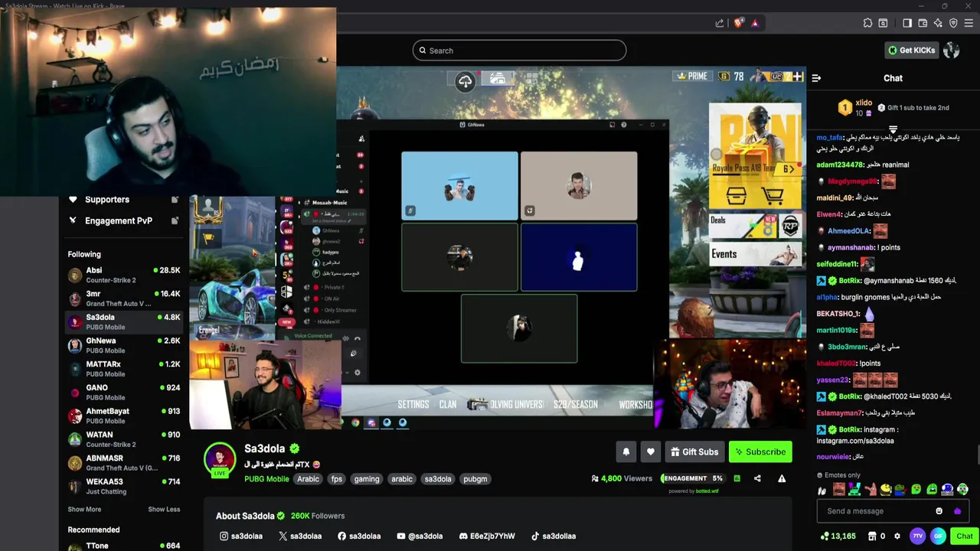
Task: Collapse following list with Show Less
Action: pyautogui.click(x=164, y=509)
